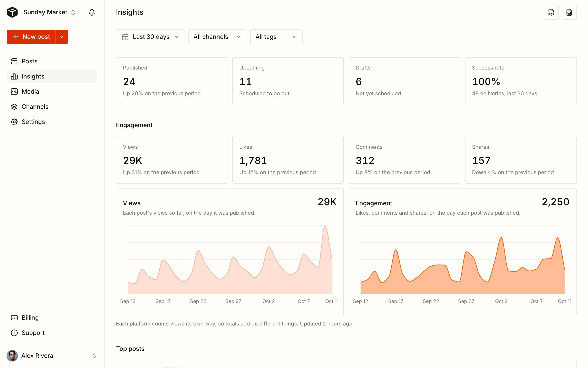Screen dimensions: 588x368
Task: Click the Sunday Market cube logo
Action: point(12,12)
